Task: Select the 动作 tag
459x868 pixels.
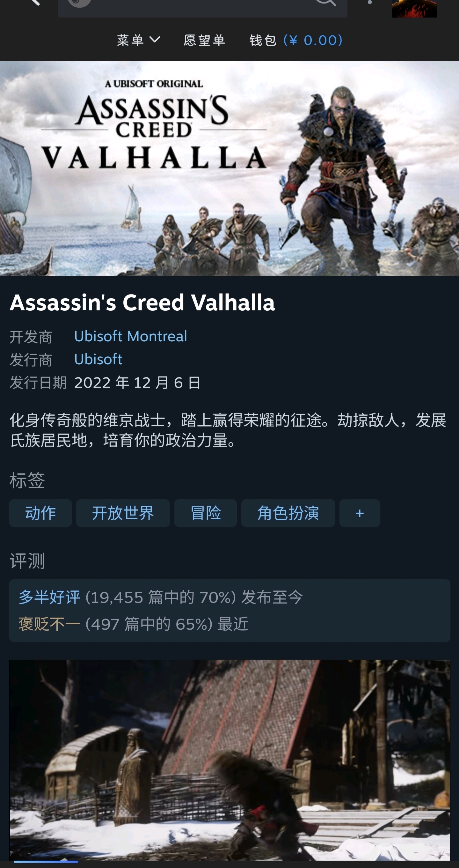Action: (x=40, y=513)
